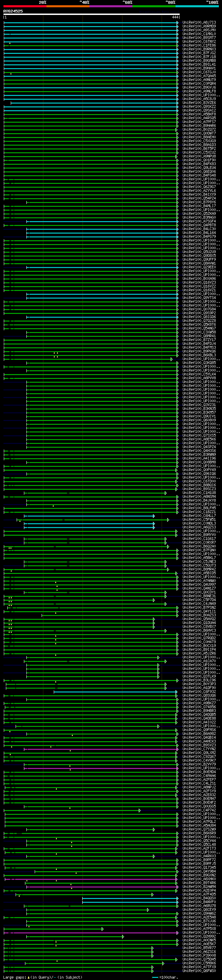Click the red 20% identity legend swatch
Viewport: 222px width, 980px height.
coord(25,6)
